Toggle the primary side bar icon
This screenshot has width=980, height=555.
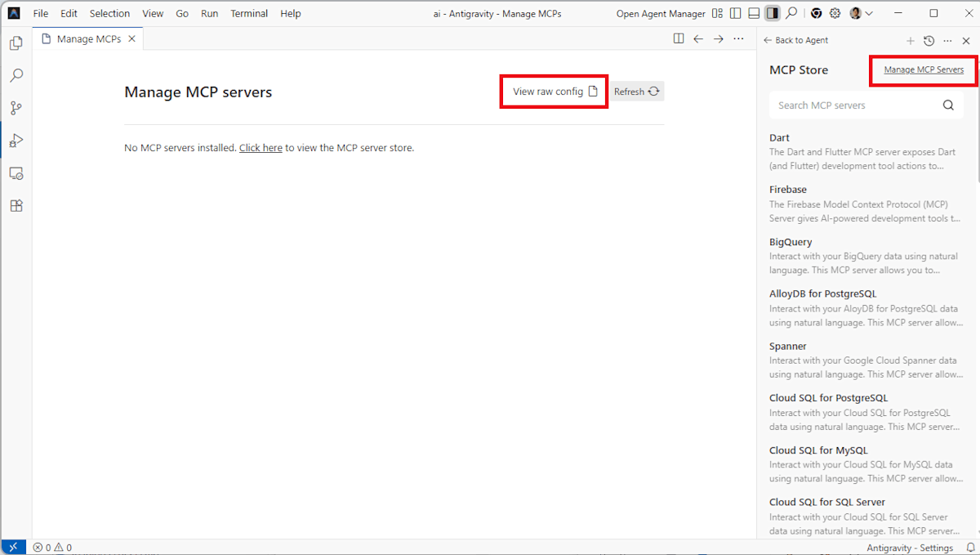pos(736,13)
